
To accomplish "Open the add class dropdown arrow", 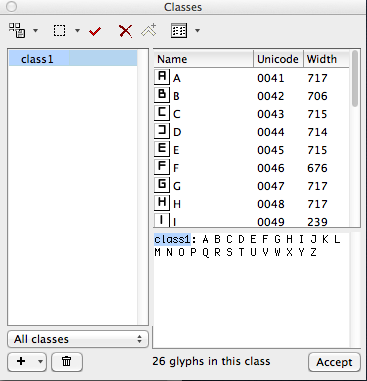I will [x=40, y=361].
